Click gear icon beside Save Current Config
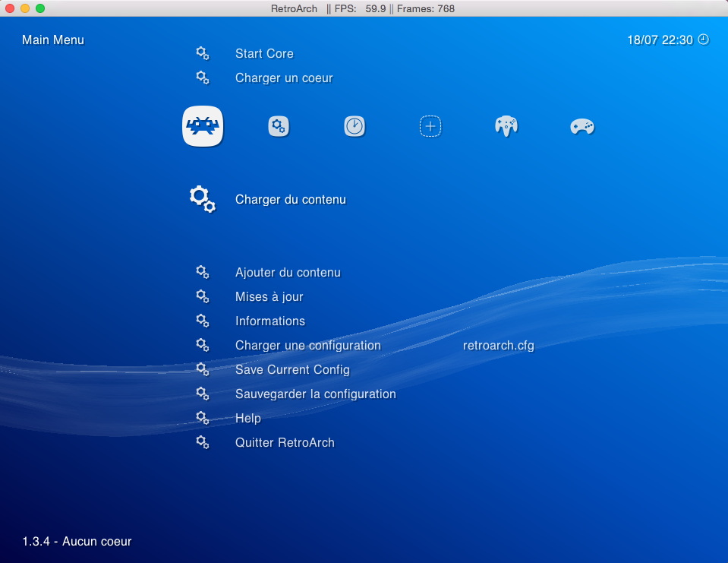Screen dimensions: 728x563 (203, 369)
